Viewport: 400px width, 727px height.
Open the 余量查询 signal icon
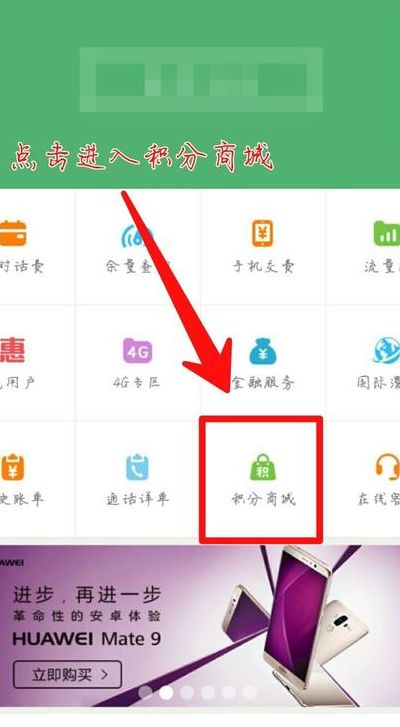pyautogui.click(x=137, y=235)
